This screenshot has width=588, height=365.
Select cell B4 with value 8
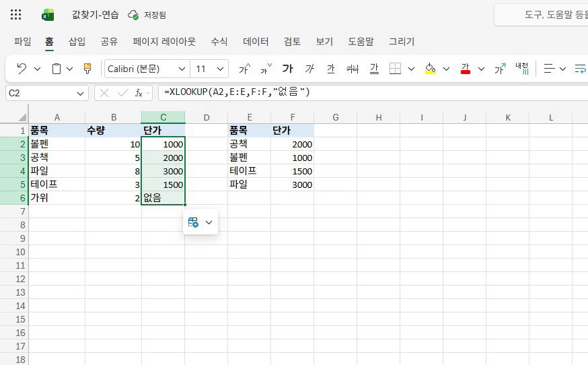pos(113,171)
